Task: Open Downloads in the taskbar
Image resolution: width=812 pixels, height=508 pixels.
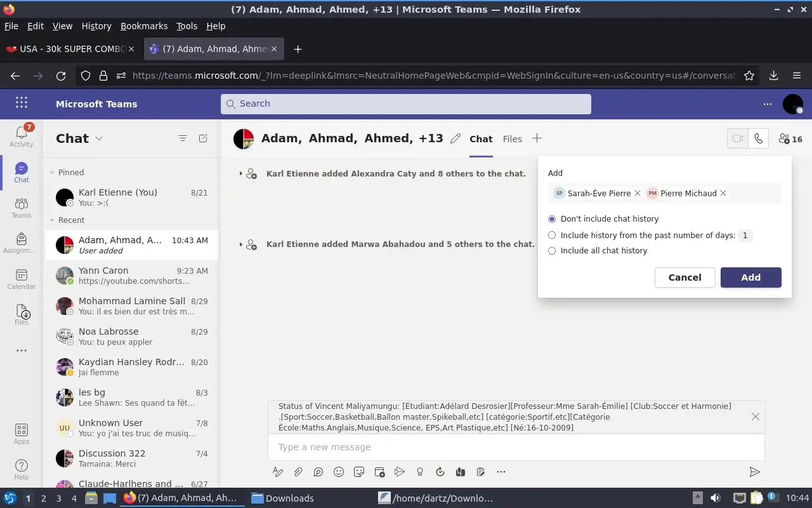Action: coord(283,498)
